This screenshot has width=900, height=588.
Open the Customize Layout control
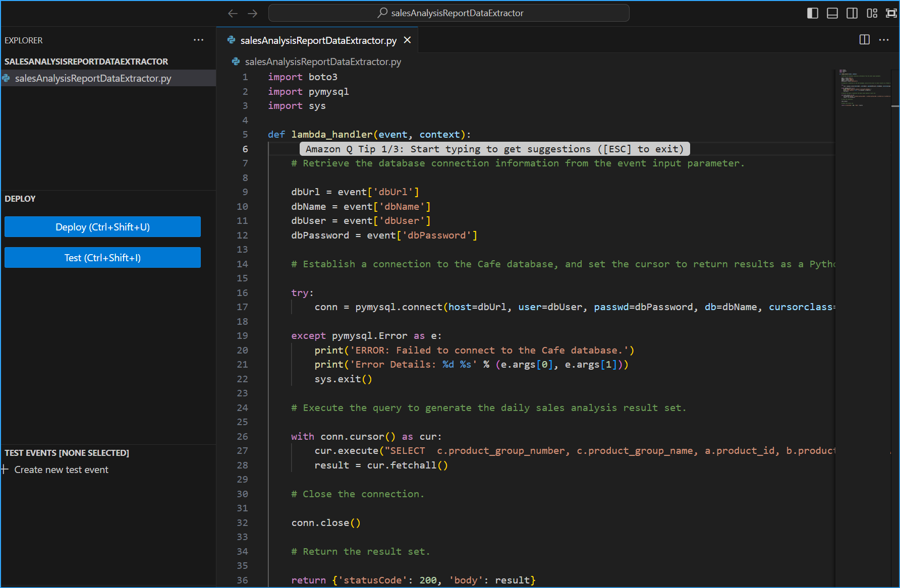click(872, 13)
